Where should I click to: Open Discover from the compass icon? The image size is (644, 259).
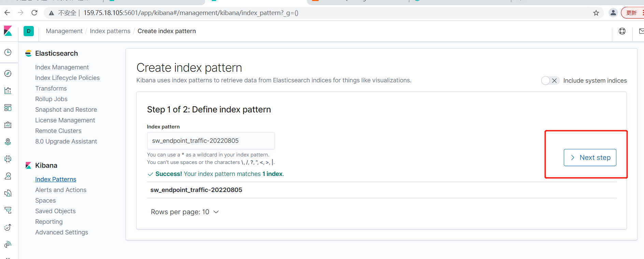8,73
